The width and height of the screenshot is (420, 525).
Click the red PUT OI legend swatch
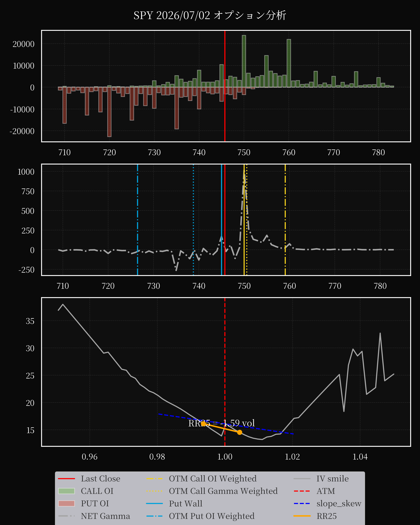pos(66,504)
